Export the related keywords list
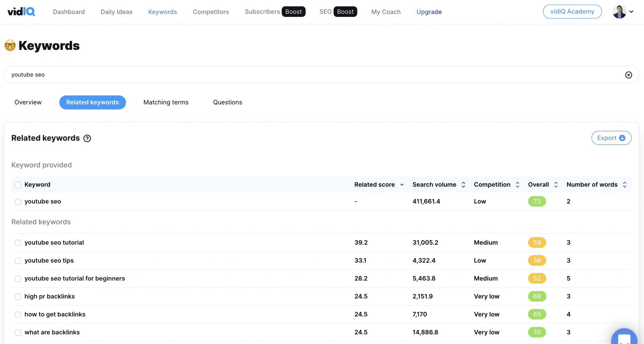Image resolution: width=644 pixels, height=344 pixels. click(611, 138)
